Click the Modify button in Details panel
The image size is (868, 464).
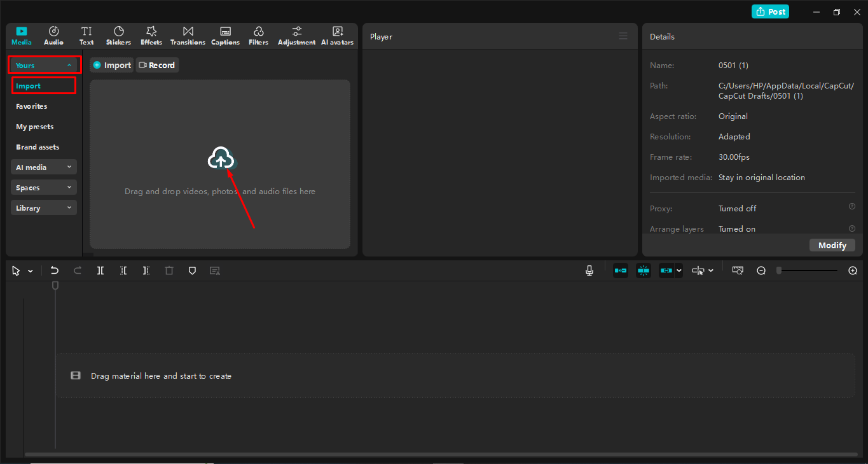click(x=832, y=244)
